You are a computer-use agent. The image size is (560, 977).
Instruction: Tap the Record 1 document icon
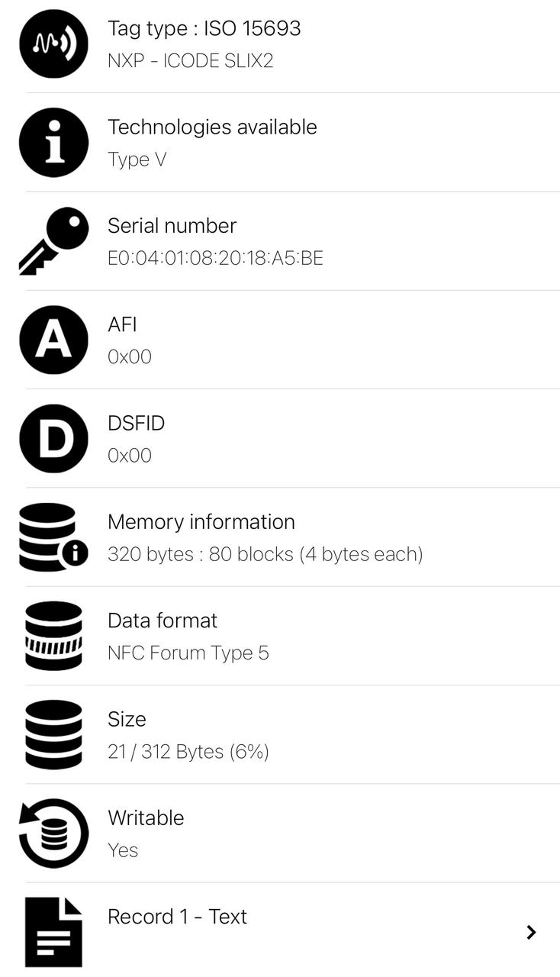point(53,931)
